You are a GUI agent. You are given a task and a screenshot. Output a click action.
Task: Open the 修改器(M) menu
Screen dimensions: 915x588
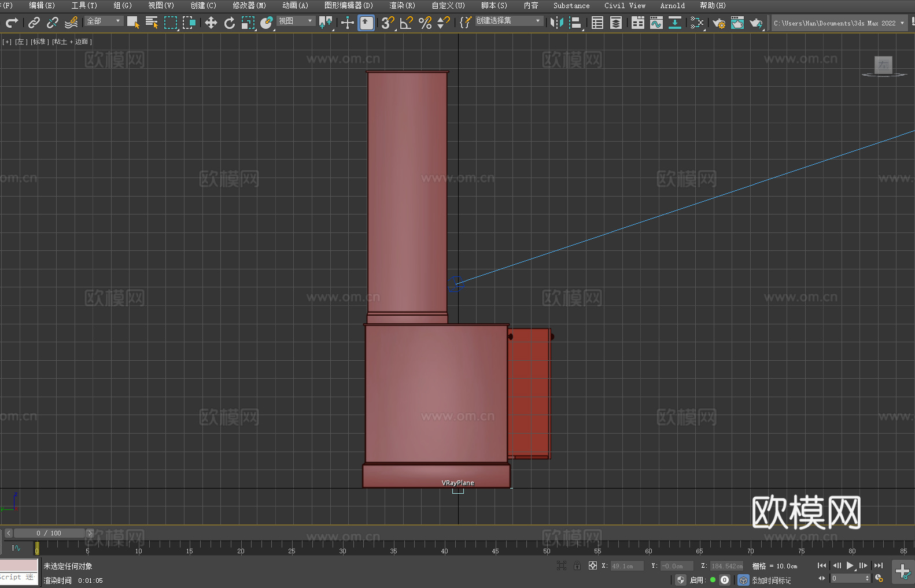[249, 5]
